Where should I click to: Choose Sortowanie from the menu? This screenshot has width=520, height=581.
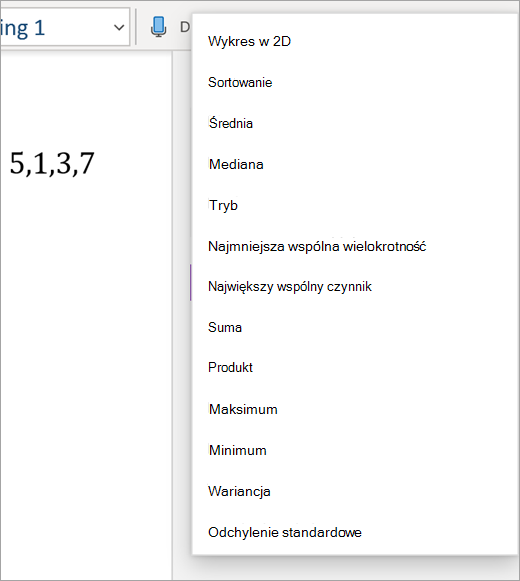pyautogui.click(x=240, y=82)
